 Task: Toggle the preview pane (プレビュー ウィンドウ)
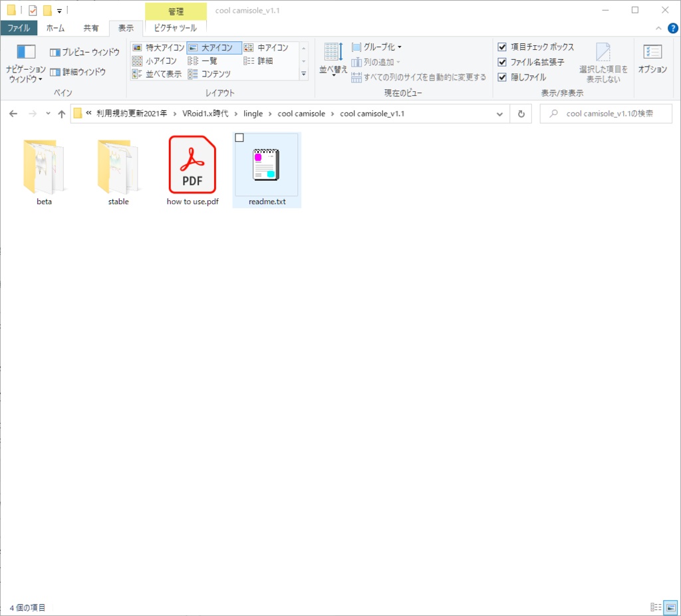coord(84,52)
